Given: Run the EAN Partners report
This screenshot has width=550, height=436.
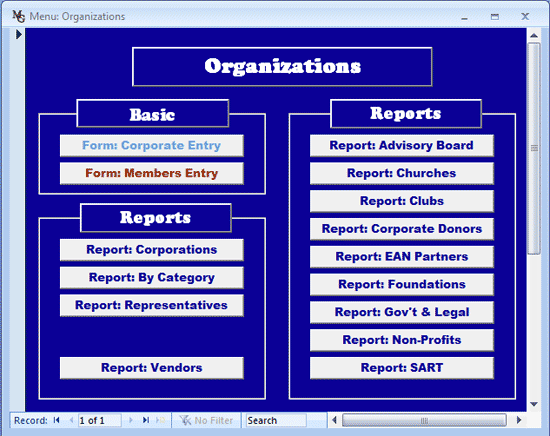Looking at the screenshot, I should [x=402, y=257].
